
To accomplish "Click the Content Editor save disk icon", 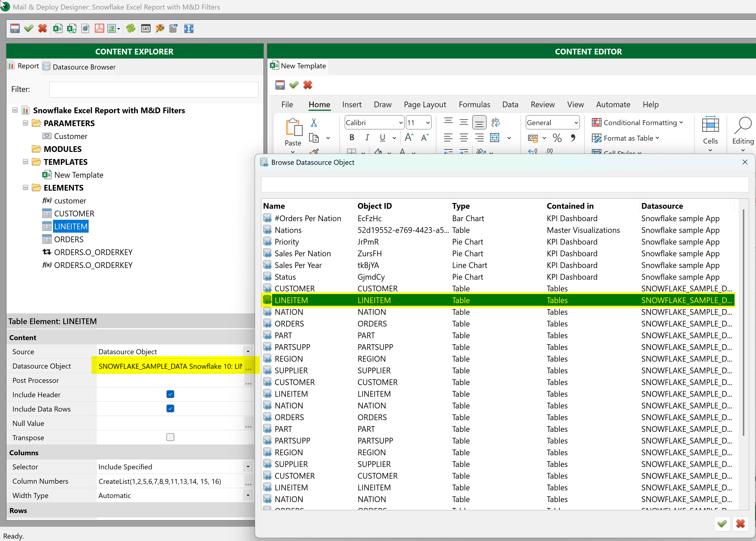I will click(x=280, y=85).
